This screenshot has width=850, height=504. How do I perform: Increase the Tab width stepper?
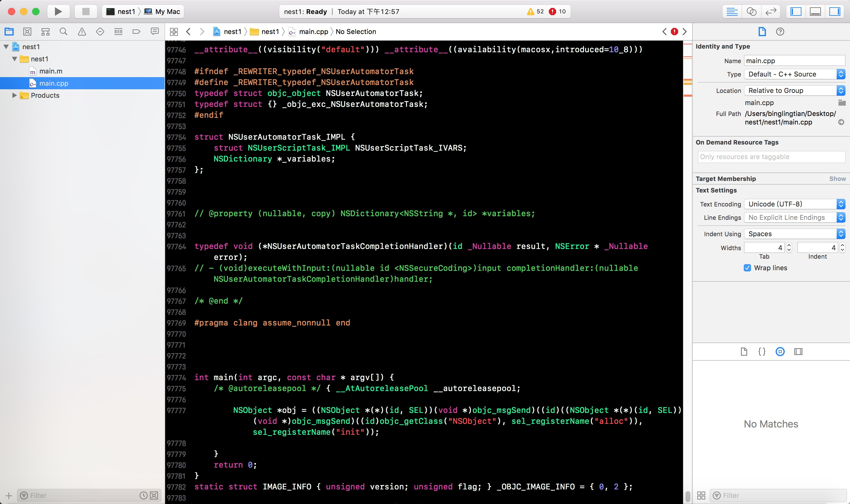click(789, 245)
